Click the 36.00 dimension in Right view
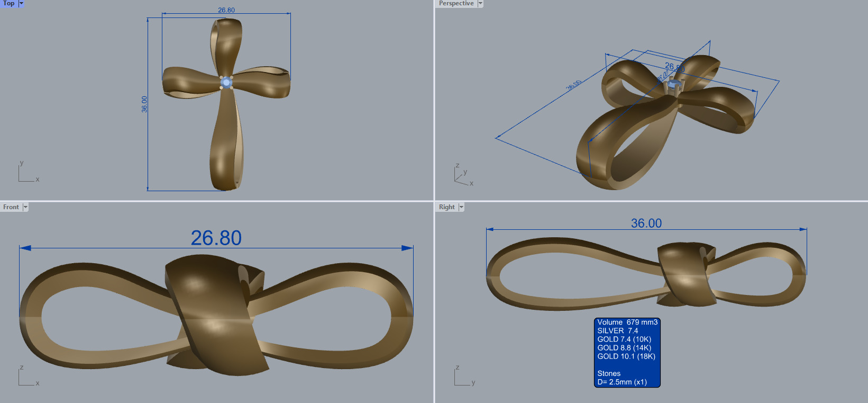This screenshot has width=868, height=403. click(x=646, y=223)
